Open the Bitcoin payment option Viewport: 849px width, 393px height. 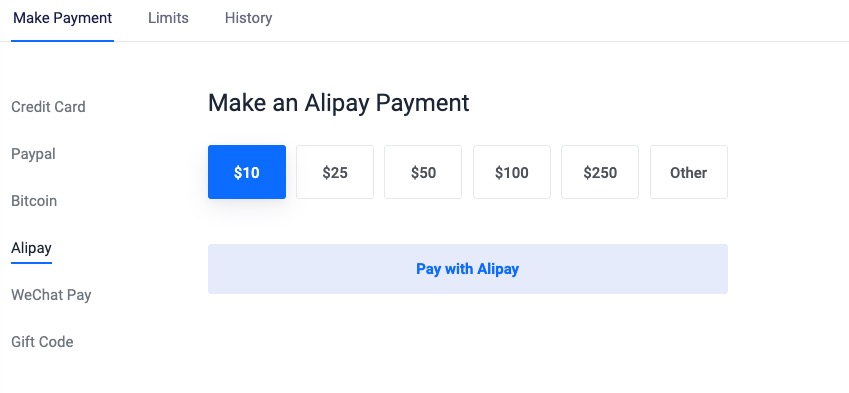pos(34,201)
